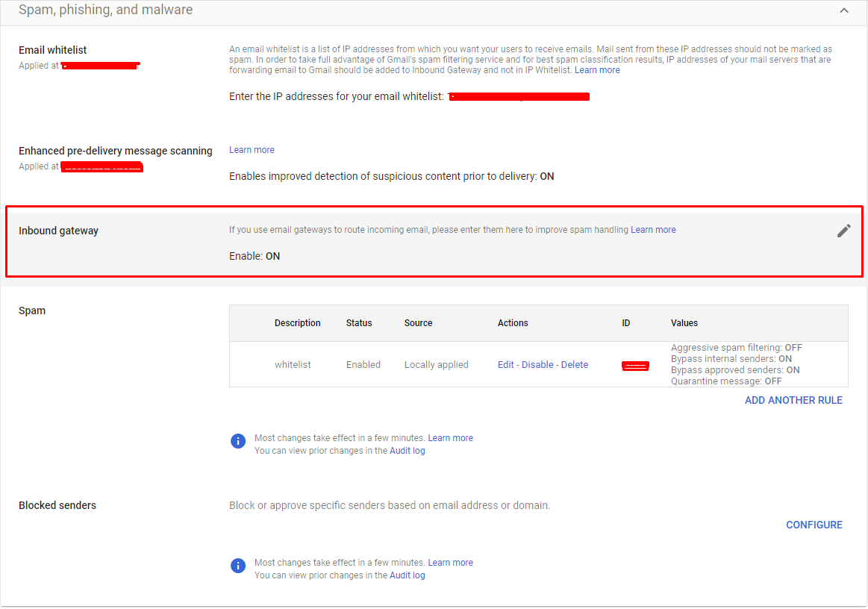Open Learn more link in Email whitelist description
Image resolution: width=868 pixels, height=609 pixels.
597,70
